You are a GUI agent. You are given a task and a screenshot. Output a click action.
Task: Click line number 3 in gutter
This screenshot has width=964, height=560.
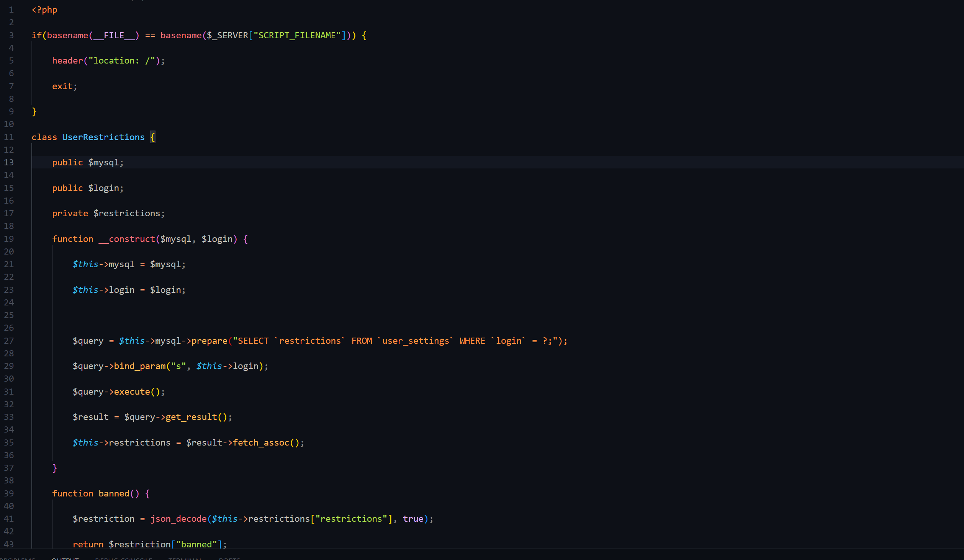pos(11,35)
